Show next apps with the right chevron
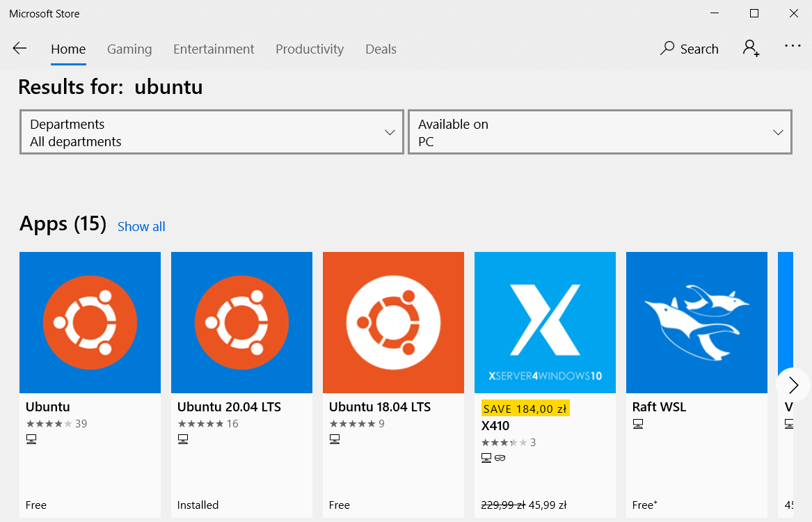Viewport: 812px width, 522px height. tap(793, 385)
